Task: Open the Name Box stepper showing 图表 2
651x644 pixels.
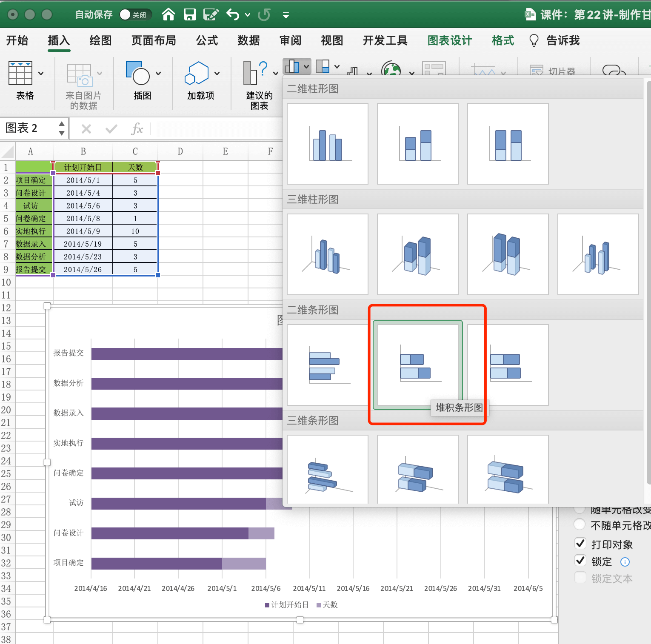Action: (62, 128)
